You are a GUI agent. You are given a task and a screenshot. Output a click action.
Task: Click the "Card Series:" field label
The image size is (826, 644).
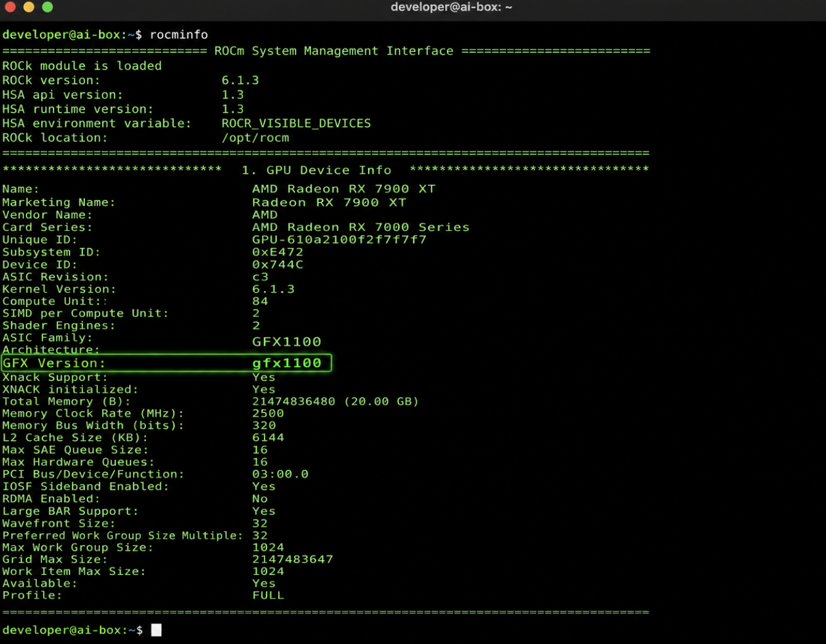47,227
